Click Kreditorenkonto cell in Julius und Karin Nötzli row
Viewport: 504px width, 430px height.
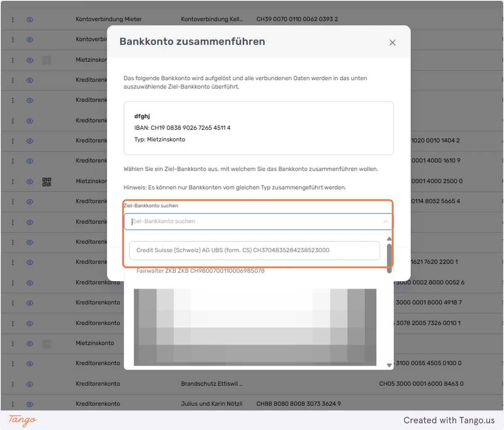click(x=98, y=404)
